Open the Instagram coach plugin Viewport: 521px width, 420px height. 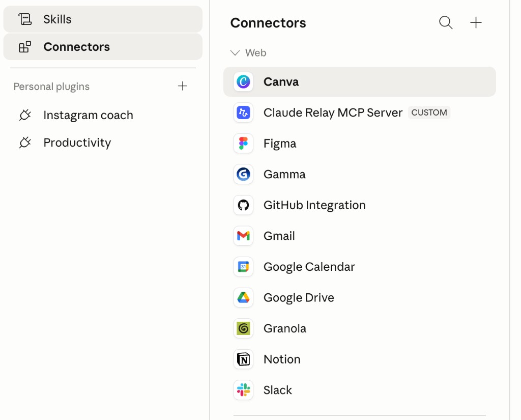click(88, 115)
